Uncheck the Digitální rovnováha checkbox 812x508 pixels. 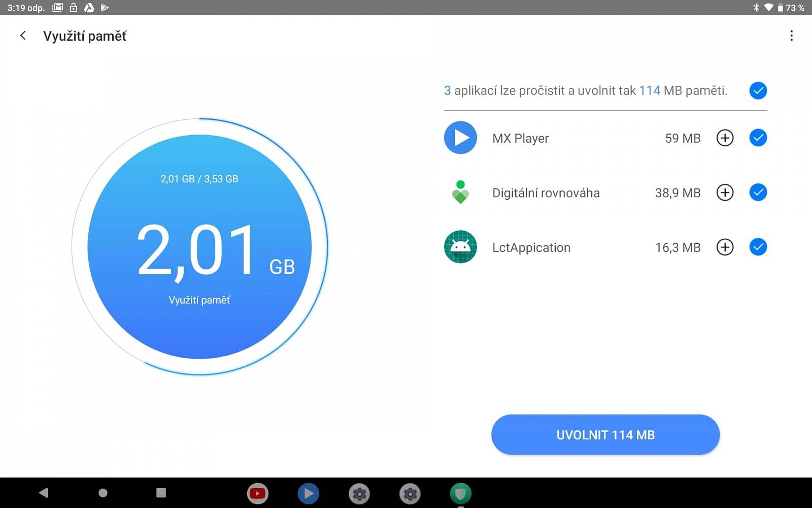(758, 193)
